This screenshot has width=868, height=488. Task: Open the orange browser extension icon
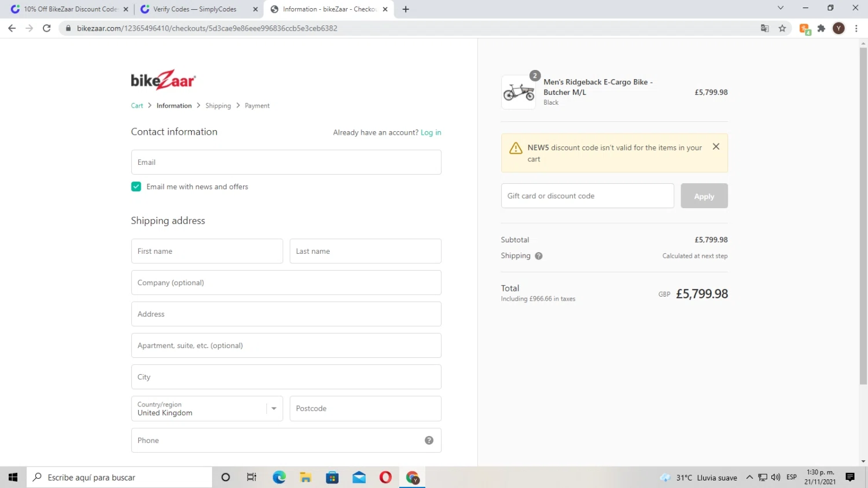pyautogui.click(x=804, y=28)
